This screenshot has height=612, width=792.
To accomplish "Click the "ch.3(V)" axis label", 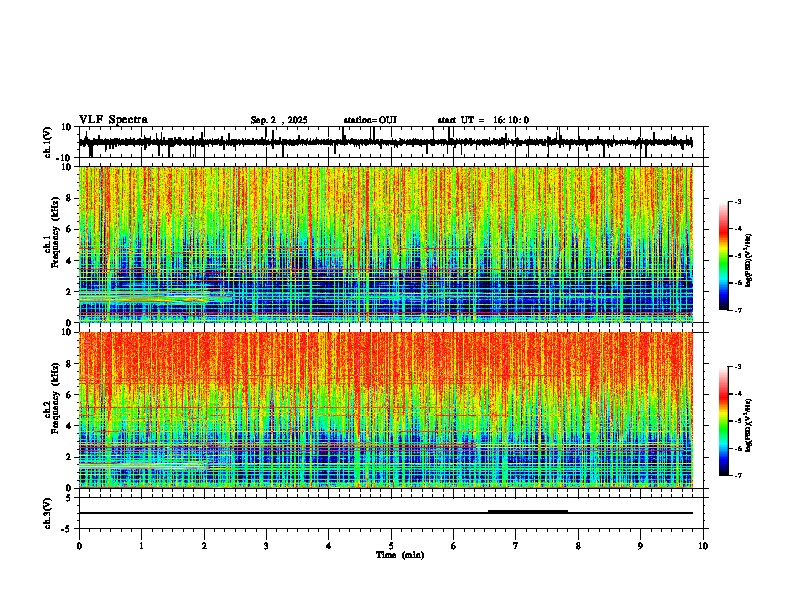I will (48, 513).
